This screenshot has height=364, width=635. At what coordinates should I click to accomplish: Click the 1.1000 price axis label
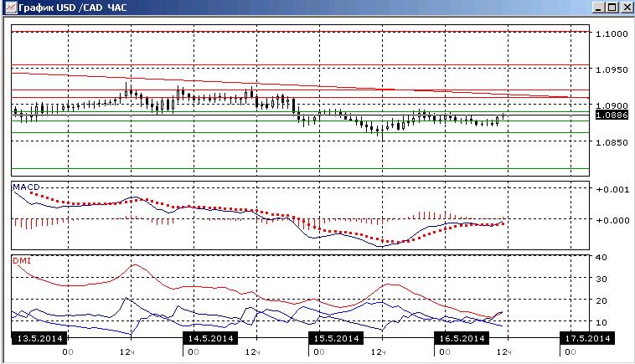pyautogui.click(x=612, y=34)
